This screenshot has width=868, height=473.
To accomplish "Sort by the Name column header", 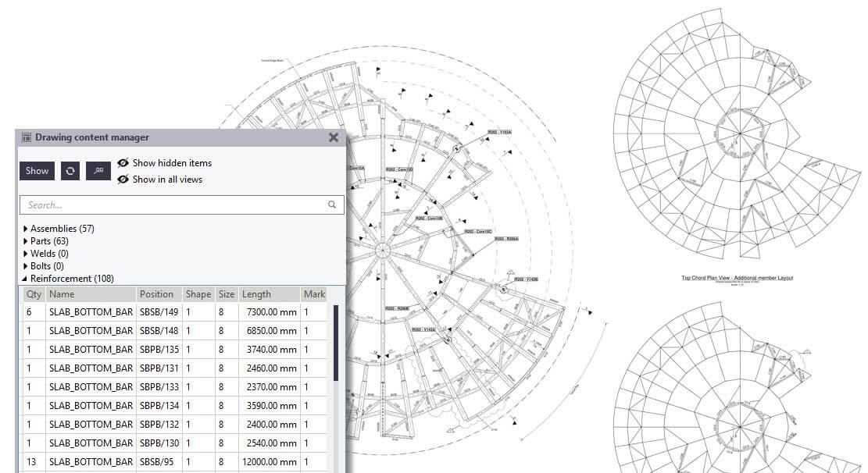I will [91, 294].
